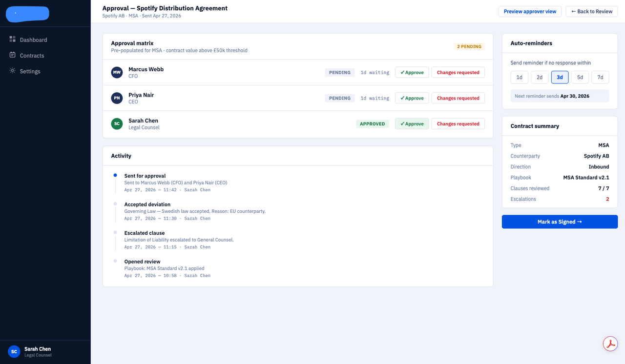The height and width of the screenshot is (364, 625).
Task: Click Priya Nair's PN avatar
Action: point(117,98)
